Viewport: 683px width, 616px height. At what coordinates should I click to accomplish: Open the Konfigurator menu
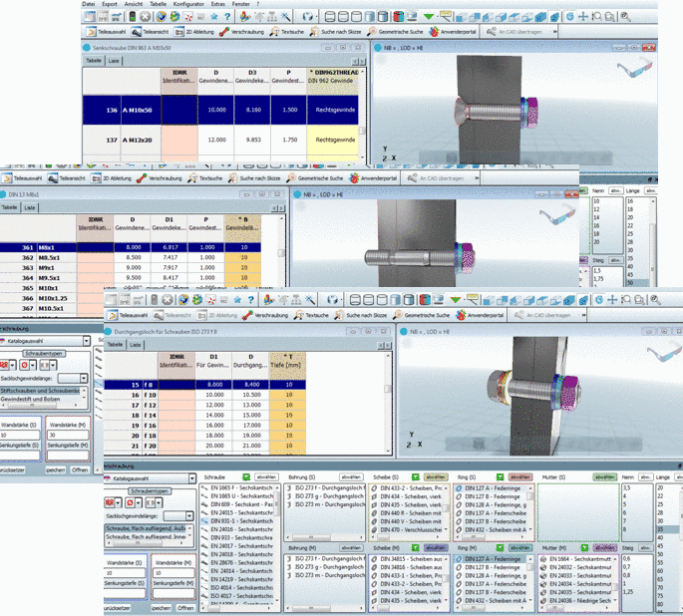[188, 4]
